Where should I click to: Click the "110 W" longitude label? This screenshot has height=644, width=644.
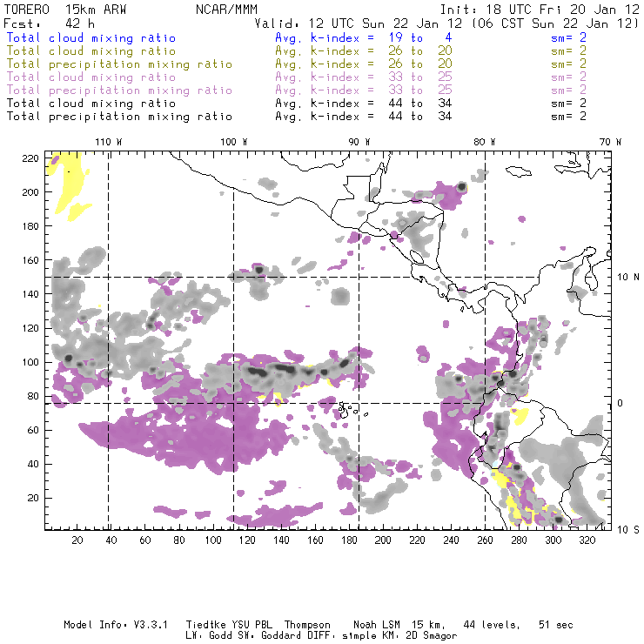(x=109, y=142)
